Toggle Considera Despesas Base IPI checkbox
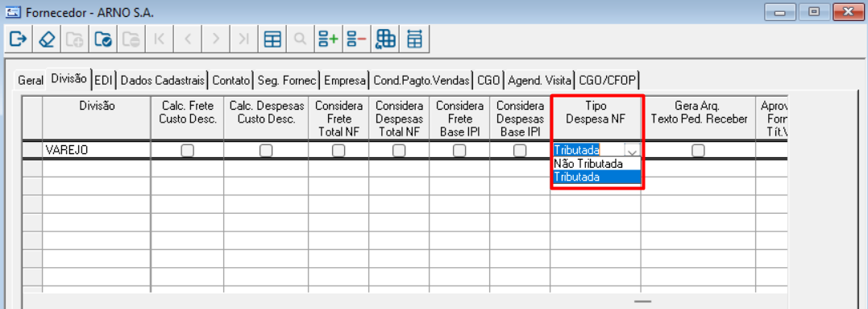 tap(520, 150)
